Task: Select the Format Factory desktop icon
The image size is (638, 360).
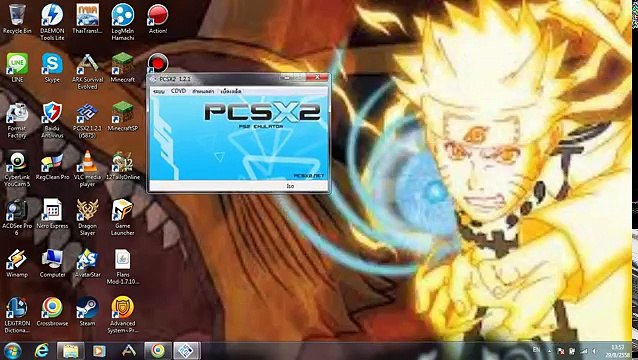Action: [17, 120]
